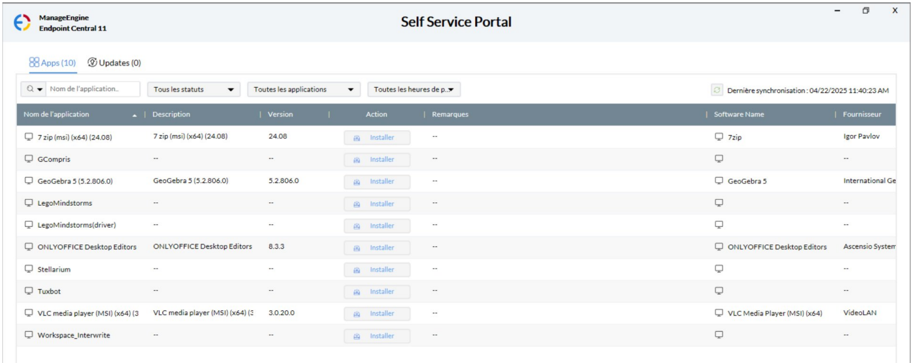Screen dimensions: 911x363
Task: Click the Nom de l'application search field
Action: point(93,89)
